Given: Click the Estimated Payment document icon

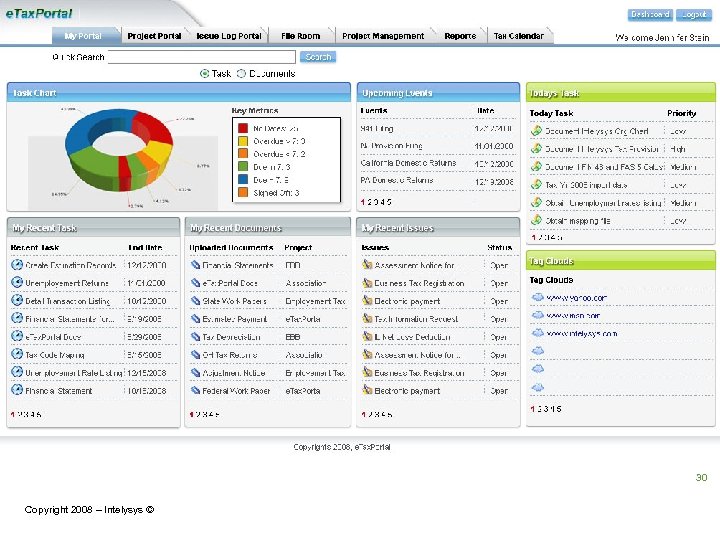Looking at the screenshot, I should (195, 319).
